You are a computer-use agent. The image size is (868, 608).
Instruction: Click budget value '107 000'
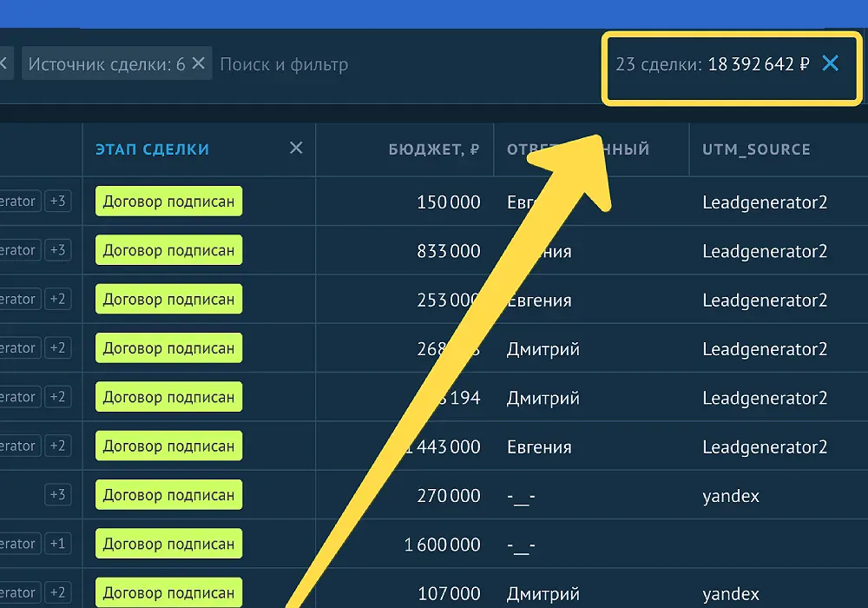(x=449, y=593)
